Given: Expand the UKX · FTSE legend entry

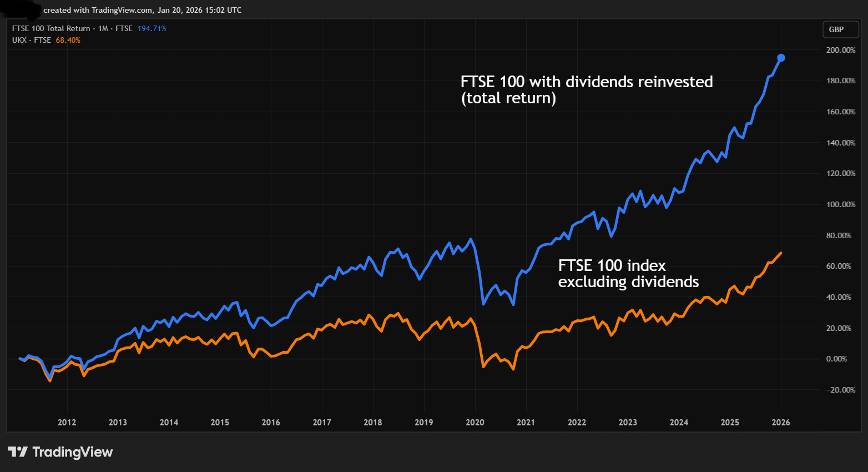Looking at the screenshot, I should pyautogui.click(x=31, y=40).
